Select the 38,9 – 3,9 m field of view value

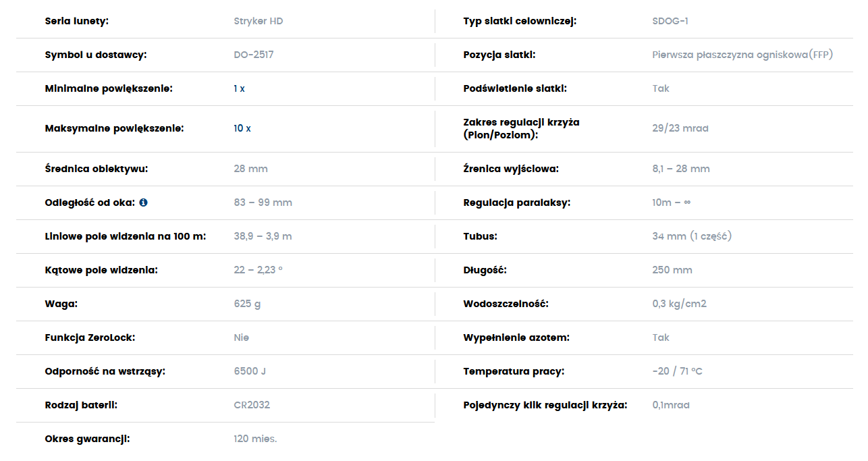[263, 236]
